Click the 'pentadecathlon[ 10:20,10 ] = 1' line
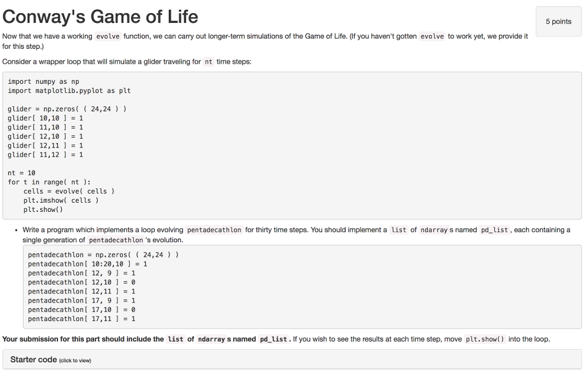The image size is (588, 375). point(87,264)
